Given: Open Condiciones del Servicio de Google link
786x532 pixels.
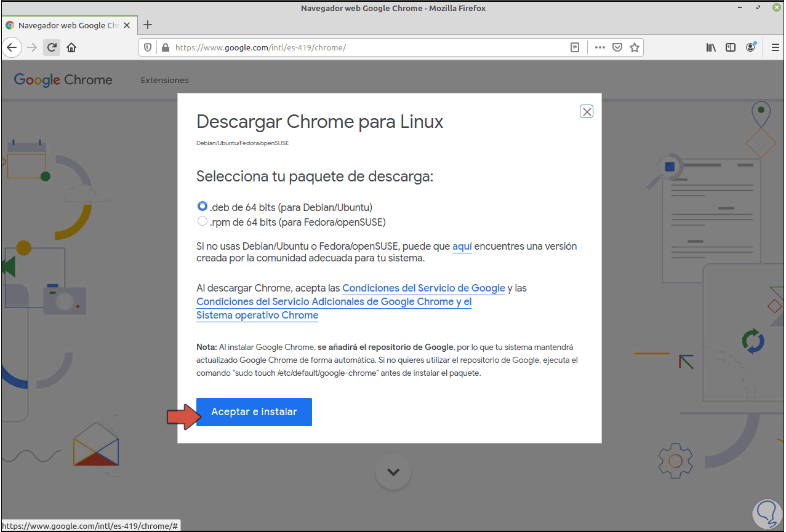Looking at the screenshot, I should [423, 288].
